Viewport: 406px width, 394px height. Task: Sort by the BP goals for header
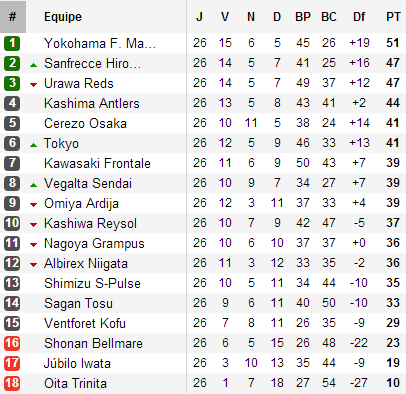(303, 17)
